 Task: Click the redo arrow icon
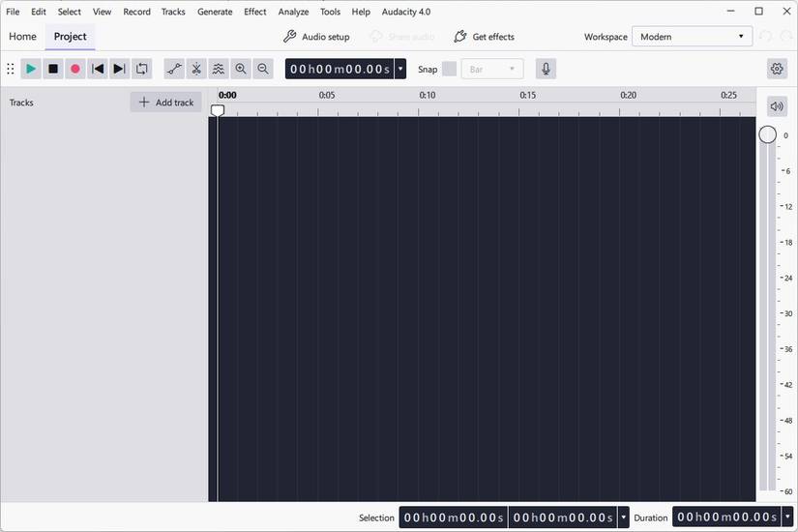[786, 37]
